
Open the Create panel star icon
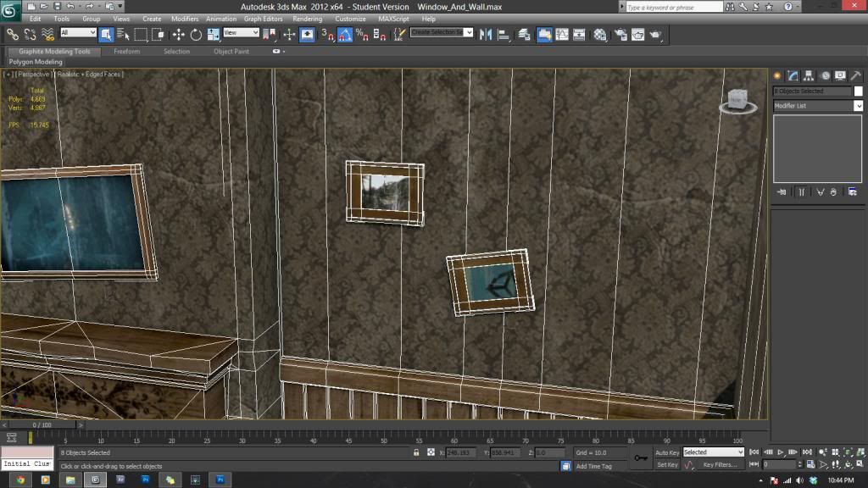(x=777, y=75)
